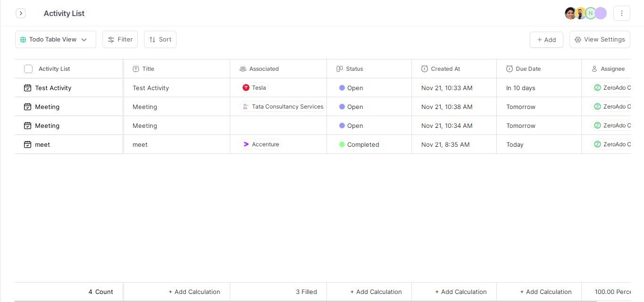Open the three-dot menu at top right
644x302 pixels.
[x=622, y=13]
